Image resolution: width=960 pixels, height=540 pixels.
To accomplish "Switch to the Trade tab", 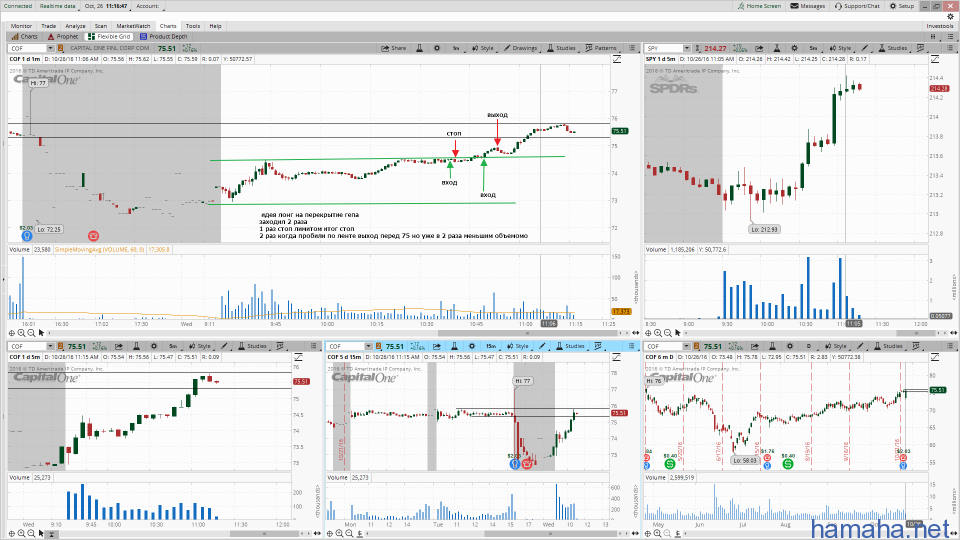I will pyautogui.click(x=48, y=26).
